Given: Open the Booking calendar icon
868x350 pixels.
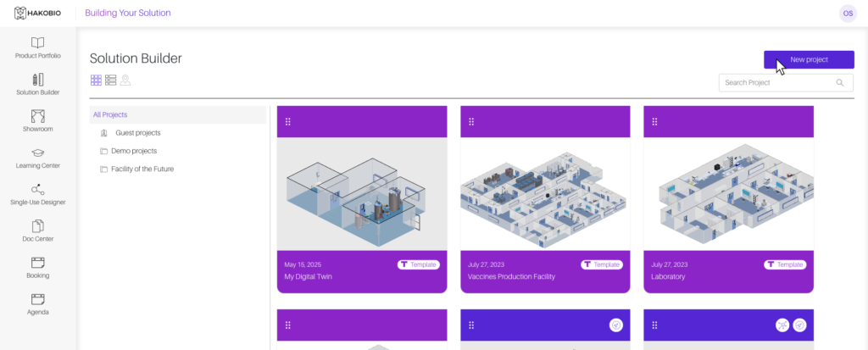Looking at the screenshot, I should (37, 263).
